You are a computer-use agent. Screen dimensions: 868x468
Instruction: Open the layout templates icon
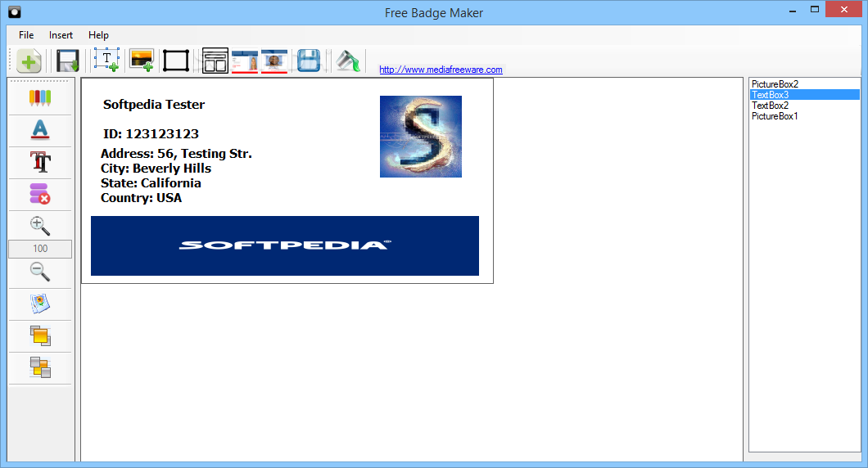(215, 61)
